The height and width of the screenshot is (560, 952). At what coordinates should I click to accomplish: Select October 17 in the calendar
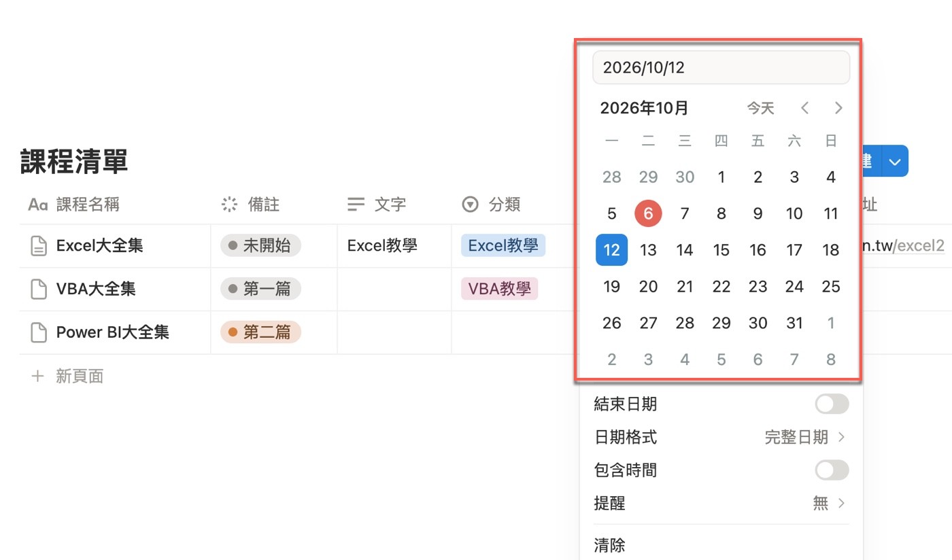tap(794, 250)
